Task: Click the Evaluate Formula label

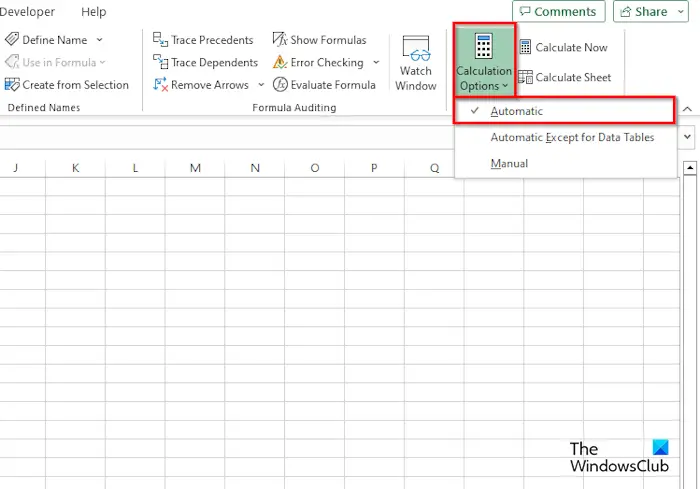Action: (x=333, y=85)
